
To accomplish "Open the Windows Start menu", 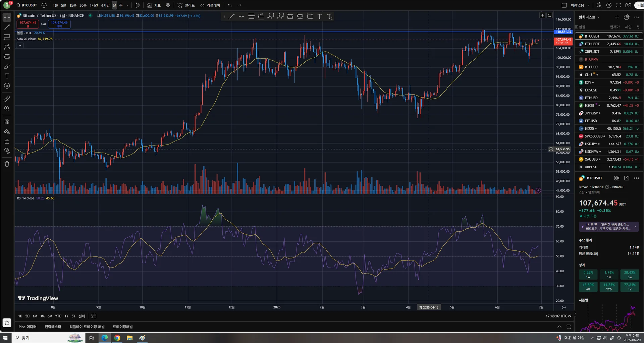I will pos(5,338).
